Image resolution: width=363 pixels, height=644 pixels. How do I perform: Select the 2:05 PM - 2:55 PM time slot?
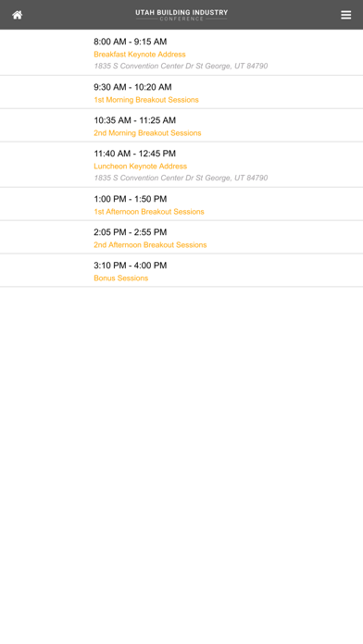131,232
